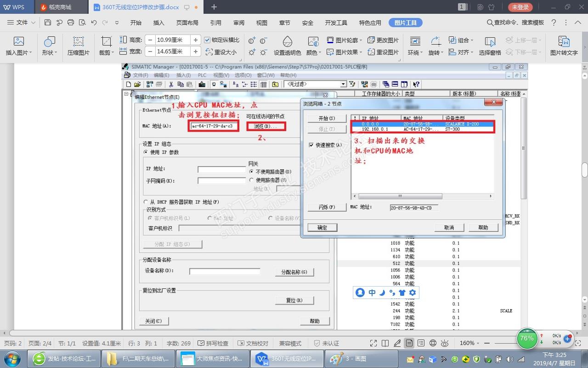588x368 pixels.
Task: Expand the quick access toolbar customize arrow
Action: click(117, 23)
